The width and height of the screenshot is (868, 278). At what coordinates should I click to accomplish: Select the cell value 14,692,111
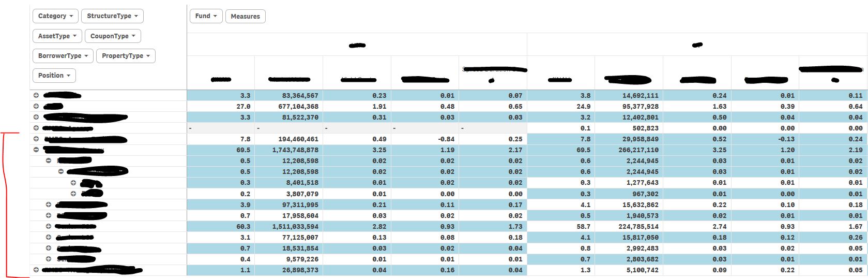click(x=629, y=96)
